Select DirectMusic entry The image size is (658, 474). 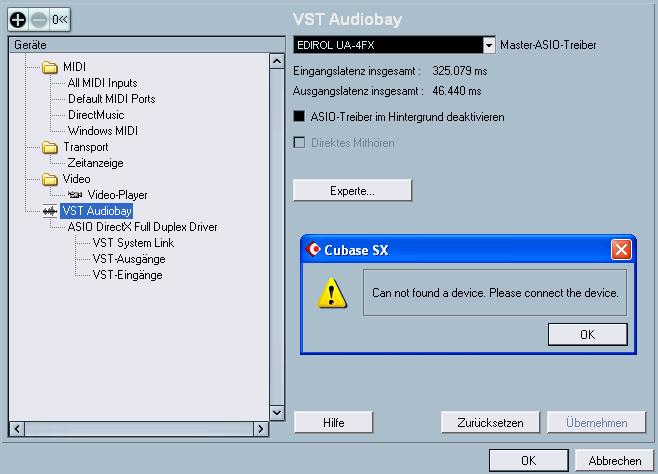pyautogui.click(x=96, y=115)
